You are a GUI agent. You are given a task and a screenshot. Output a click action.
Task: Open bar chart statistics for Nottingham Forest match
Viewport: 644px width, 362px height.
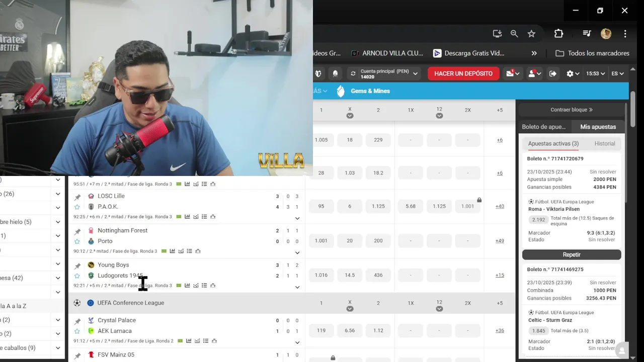(x=173, y=251)
